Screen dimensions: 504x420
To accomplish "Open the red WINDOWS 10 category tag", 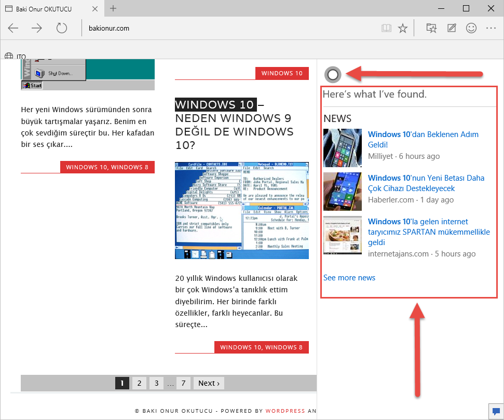I will tap(282, 73).
